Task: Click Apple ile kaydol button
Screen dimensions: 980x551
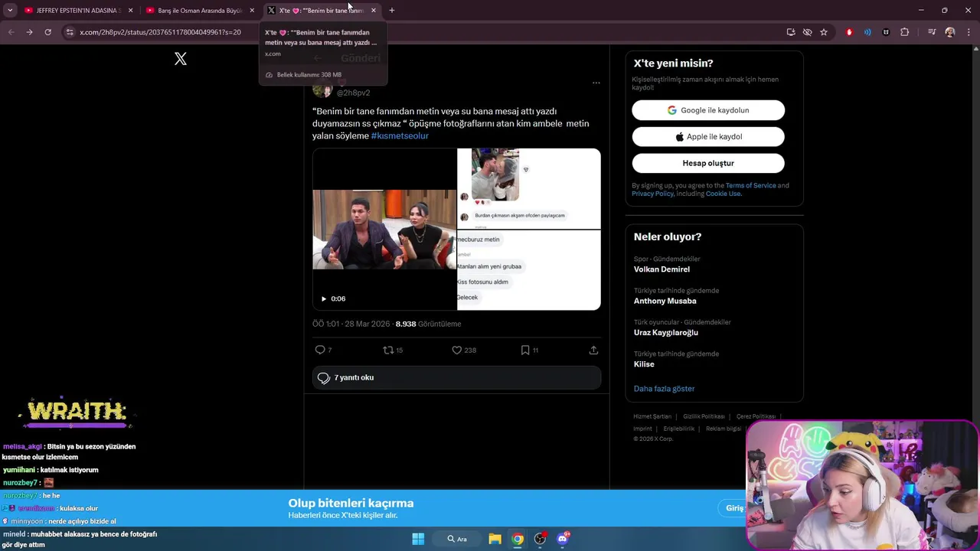Action: (x=708, y=136)
